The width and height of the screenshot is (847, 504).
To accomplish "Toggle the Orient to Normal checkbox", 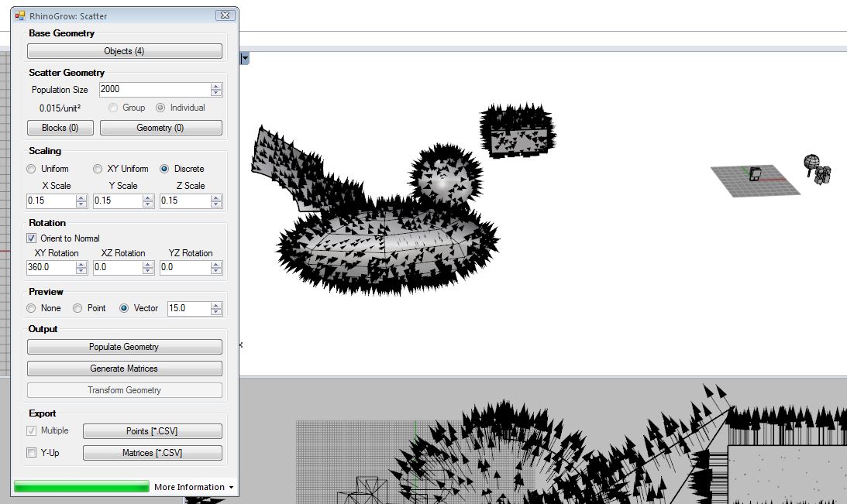I will 31,238.
